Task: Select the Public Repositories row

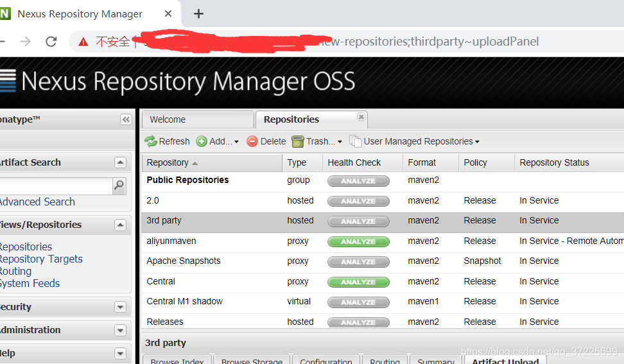Action: (x=383, y=182)
